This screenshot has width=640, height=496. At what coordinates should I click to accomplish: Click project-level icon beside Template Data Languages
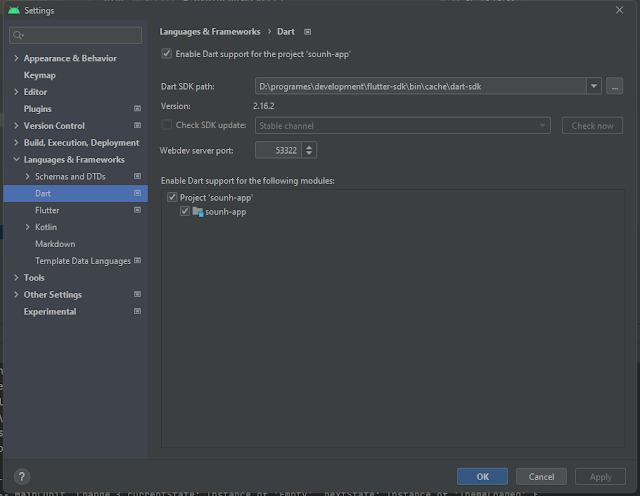tap(137, 261)
